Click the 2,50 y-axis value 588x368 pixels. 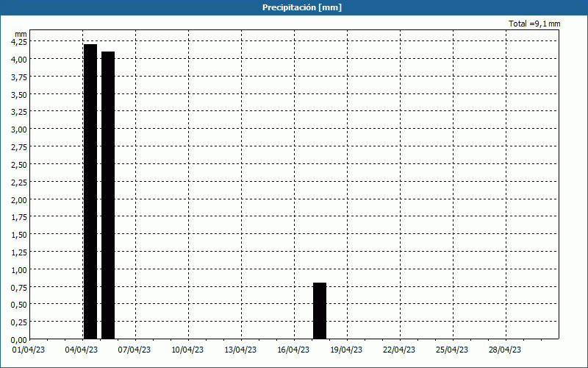pos(19,164)
